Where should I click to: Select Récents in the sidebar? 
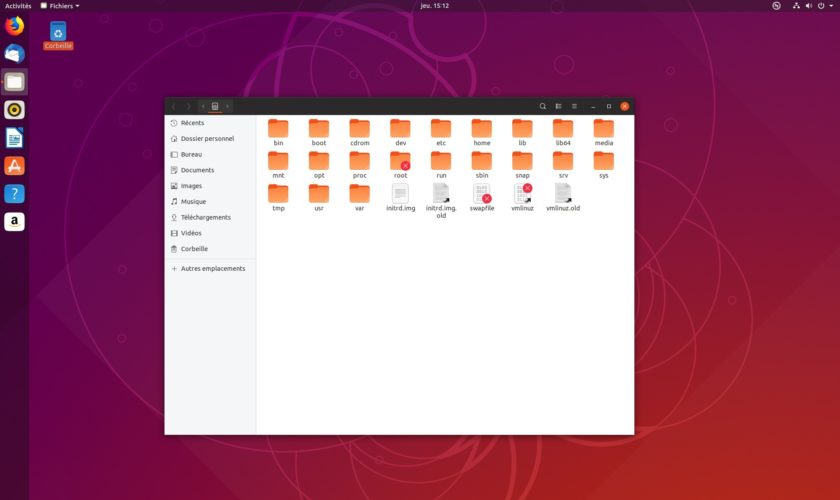[x=192, y=123]
